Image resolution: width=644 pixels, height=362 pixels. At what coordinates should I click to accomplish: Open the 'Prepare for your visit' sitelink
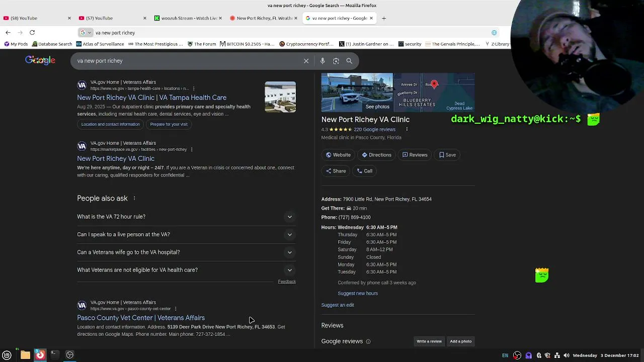[x=169, y=124]
